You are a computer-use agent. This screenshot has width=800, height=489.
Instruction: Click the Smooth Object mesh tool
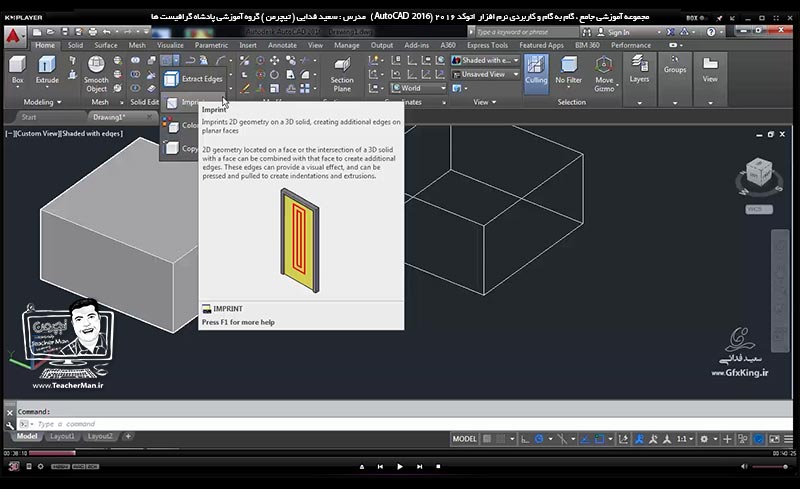[x=96, y=74]
